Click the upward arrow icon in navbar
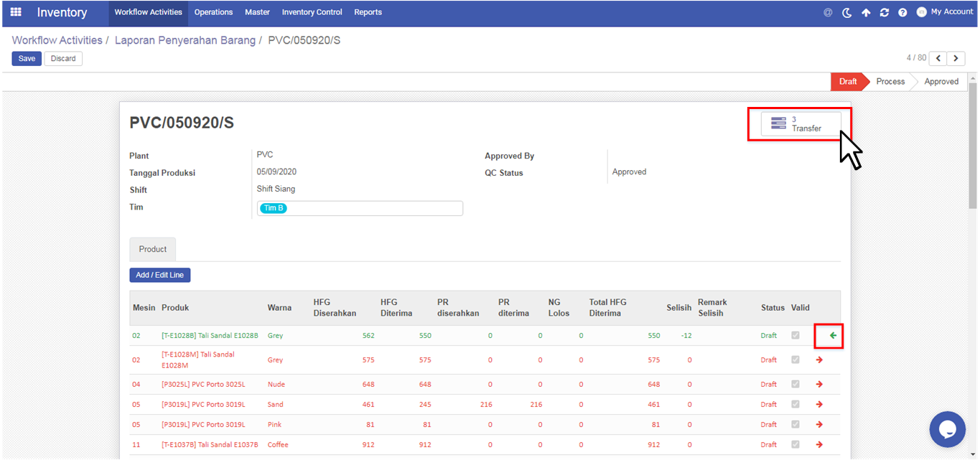 (x=866, y=13)
